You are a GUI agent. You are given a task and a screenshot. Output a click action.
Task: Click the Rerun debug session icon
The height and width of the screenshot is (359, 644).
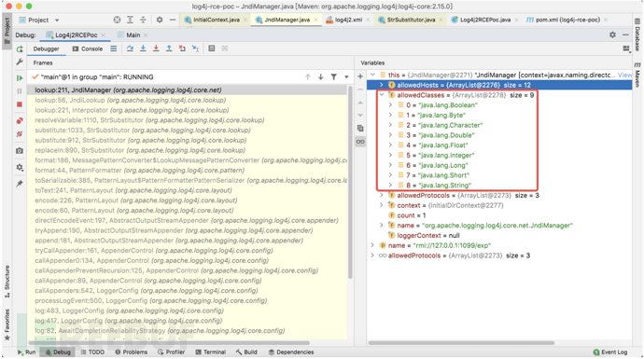[x=20, y=49]
